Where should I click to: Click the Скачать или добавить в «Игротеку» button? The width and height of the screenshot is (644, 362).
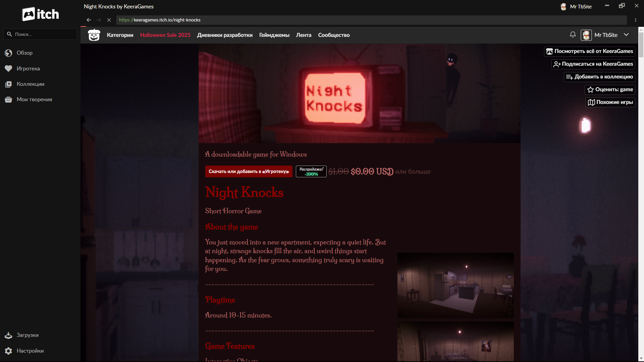[249, 172]
